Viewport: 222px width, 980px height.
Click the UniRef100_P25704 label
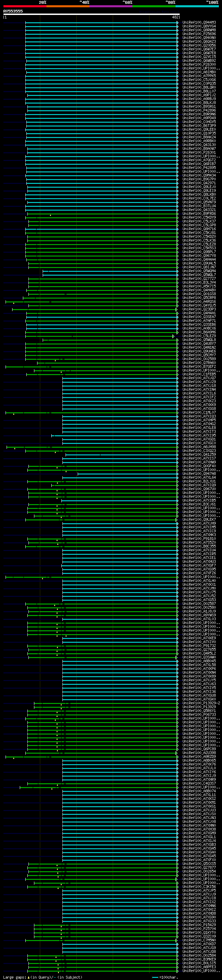(x=199, y=929)
